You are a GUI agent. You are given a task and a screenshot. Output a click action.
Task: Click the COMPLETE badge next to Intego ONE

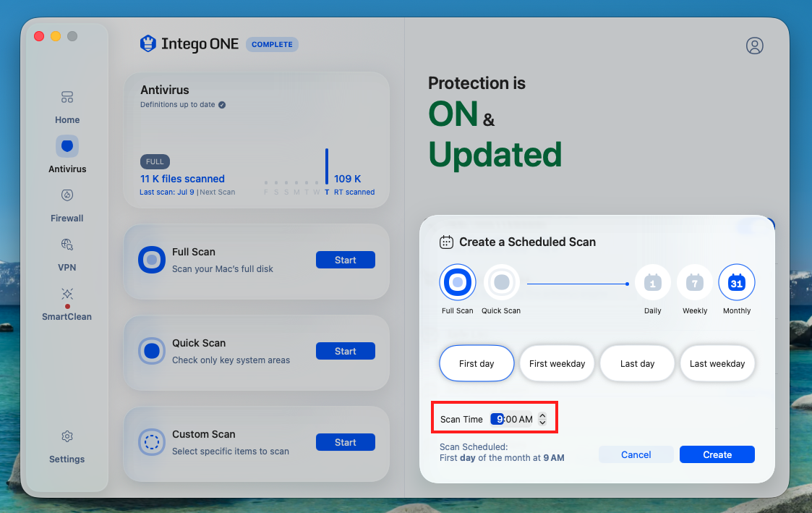pos(272,45)
